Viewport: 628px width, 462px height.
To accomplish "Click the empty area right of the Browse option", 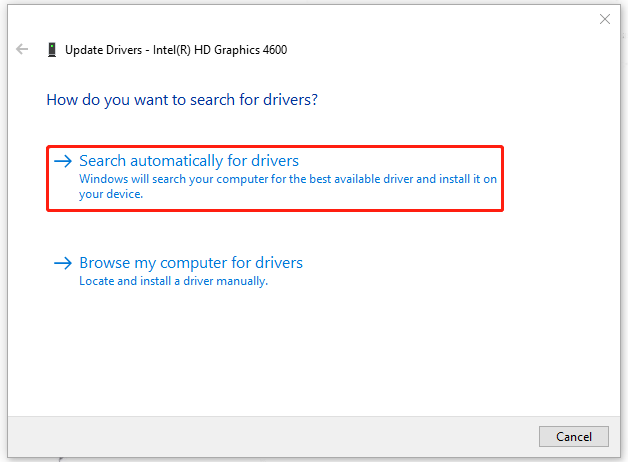I will tap(450, 270).
